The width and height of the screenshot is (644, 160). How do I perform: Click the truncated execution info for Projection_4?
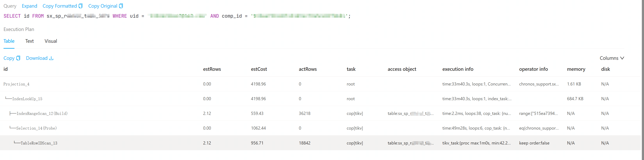(x=476, y=84)
